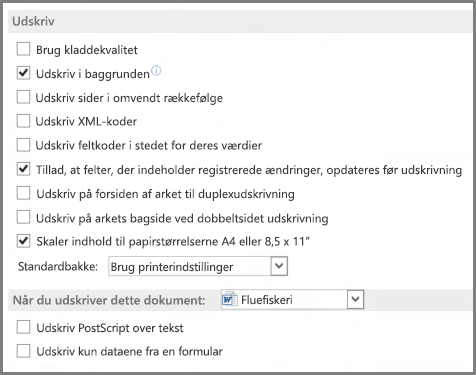This screenshot has height=375, width=476.
Task: Click the info icon next to Udskriv i baggrunden
Action: tap(156, 70)
